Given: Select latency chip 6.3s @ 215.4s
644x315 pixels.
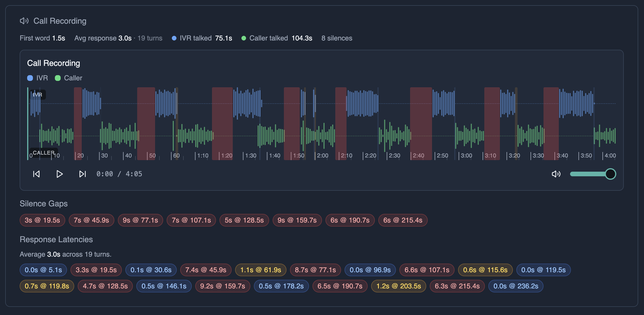Looking at the screenshot, I should [x=457, y=286].
